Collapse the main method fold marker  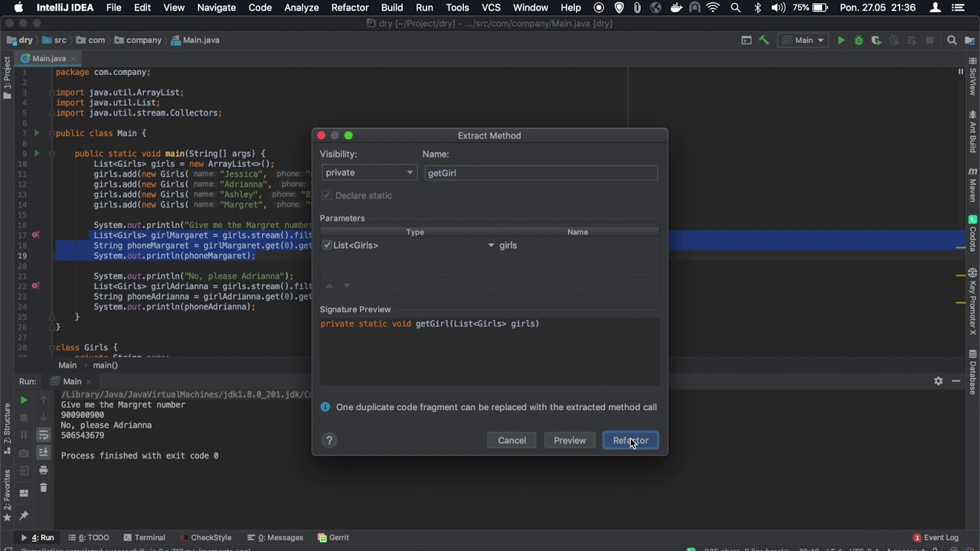coord(53,154)
